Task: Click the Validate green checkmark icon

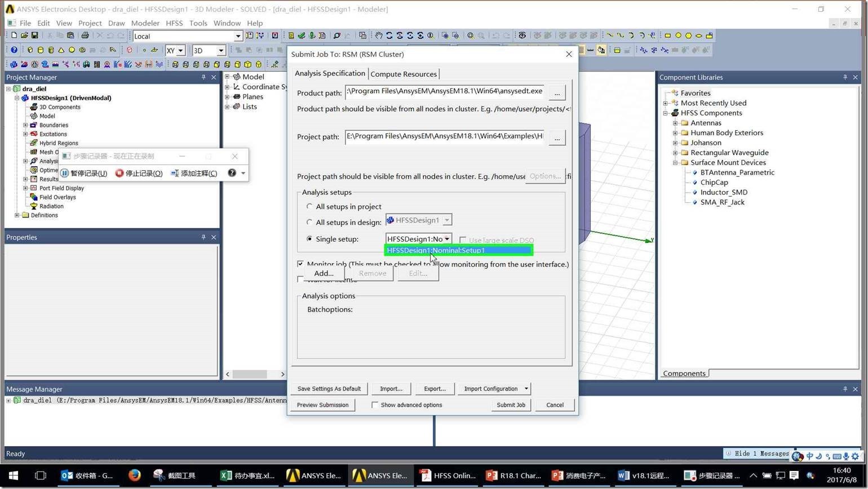Action: (x=302, y=35)
